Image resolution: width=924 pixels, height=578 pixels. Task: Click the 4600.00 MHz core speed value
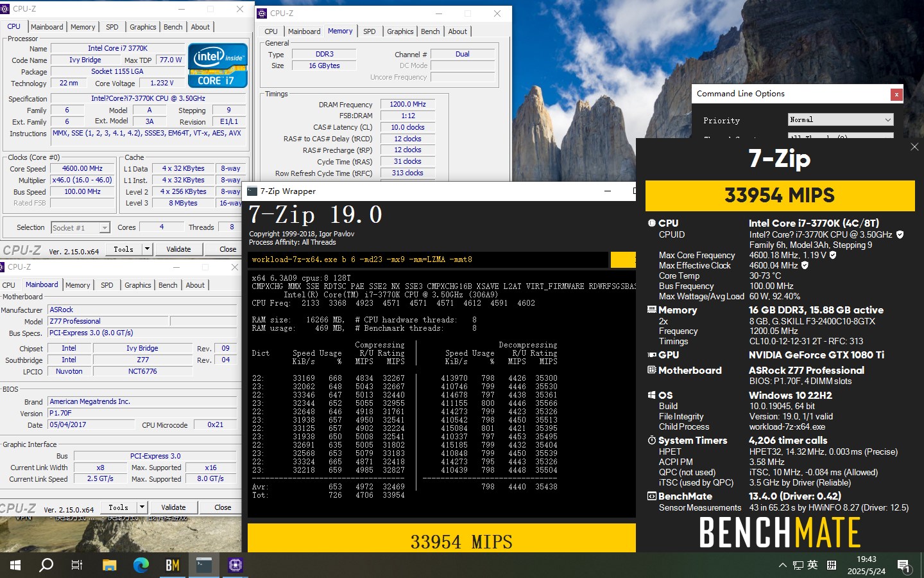[82, 168]
